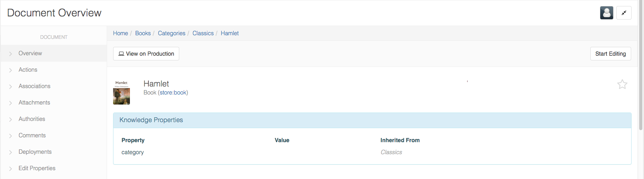644x179 pixels.
Task: Select Edit Properties in the sidebar
Action: [x=37, y=168]
